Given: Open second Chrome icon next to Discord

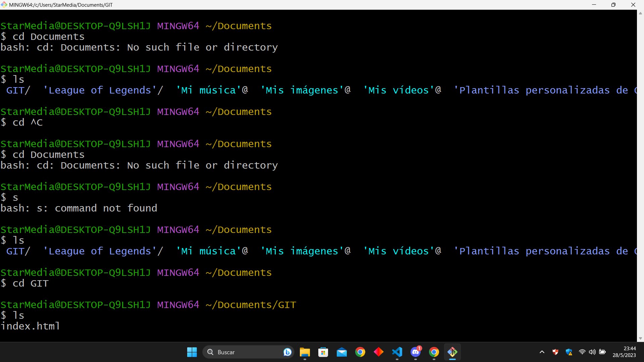Looking at the screenshot, I should click(434, 352).
